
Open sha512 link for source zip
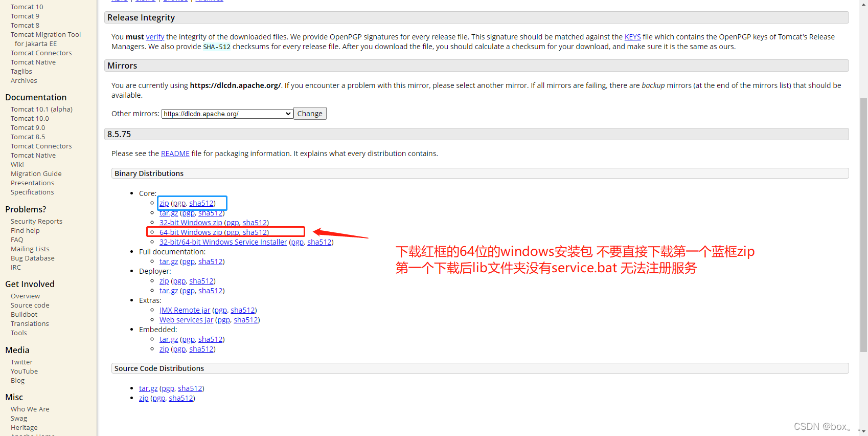[181, 398]
